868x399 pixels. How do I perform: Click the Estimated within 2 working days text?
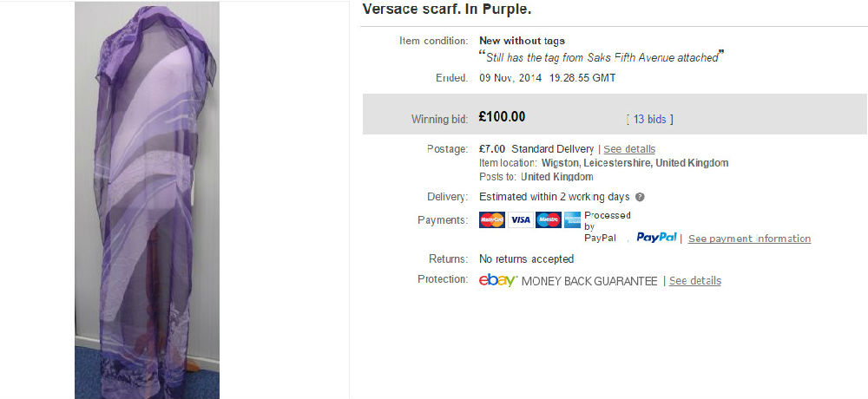pyautogui.click(x=554, y=197)
